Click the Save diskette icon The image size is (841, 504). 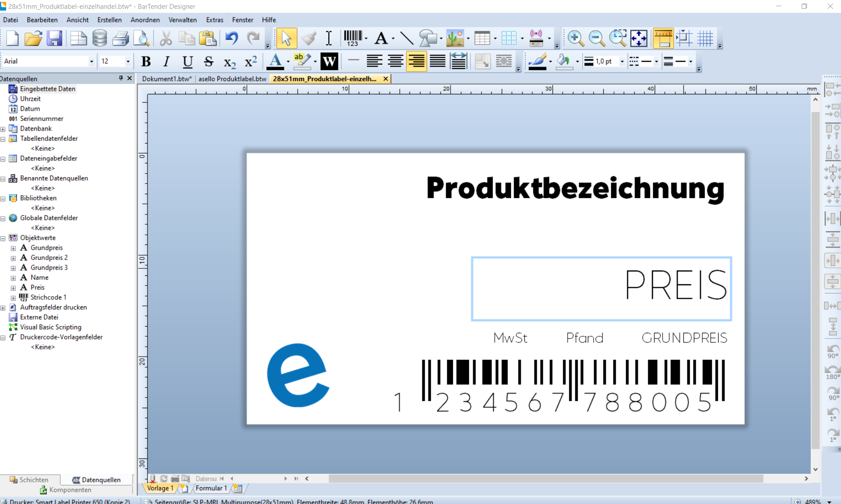(x=54, y=38)
